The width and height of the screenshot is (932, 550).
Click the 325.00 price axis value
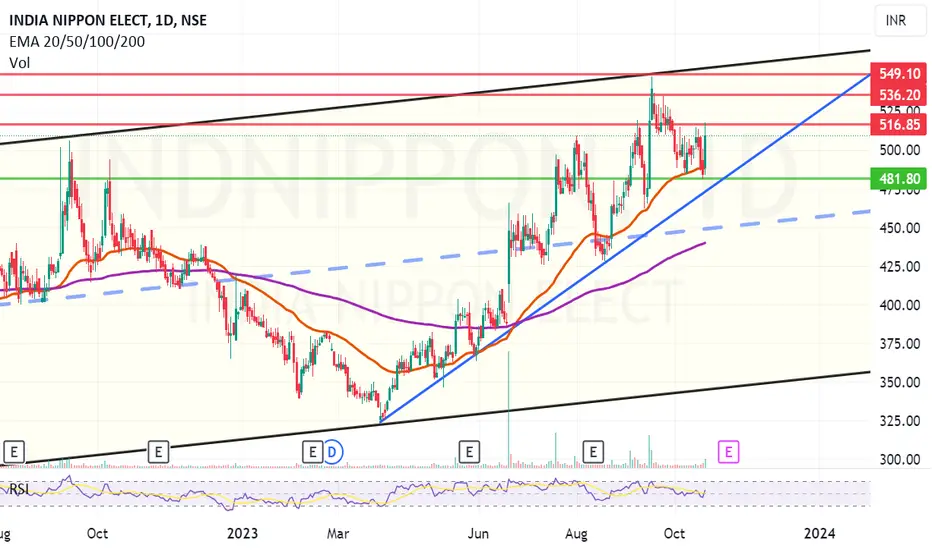point(899,421)
